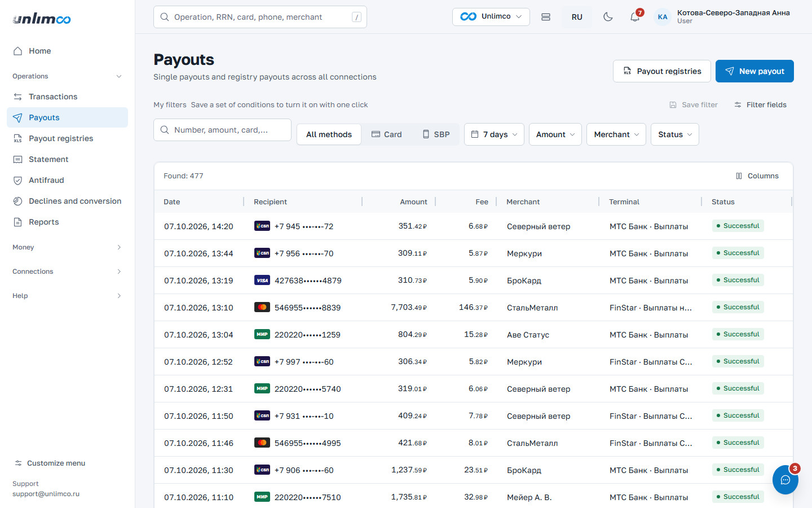This screenshot has width=812, height=508.
Task: Open the Merchant filter dropdown
Action: click(x=616, y=134)
